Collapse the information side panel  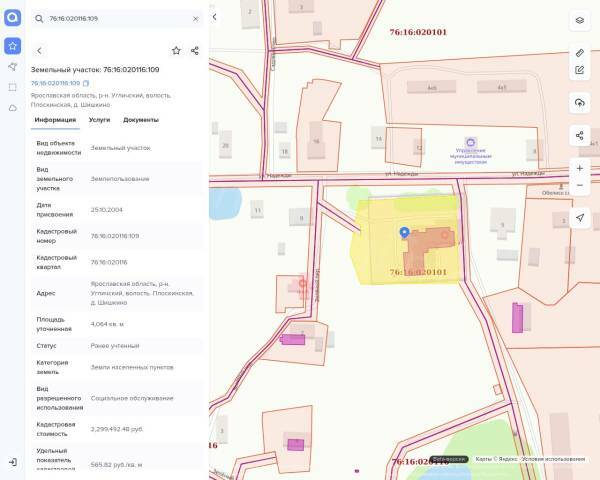tap(215, 17)
